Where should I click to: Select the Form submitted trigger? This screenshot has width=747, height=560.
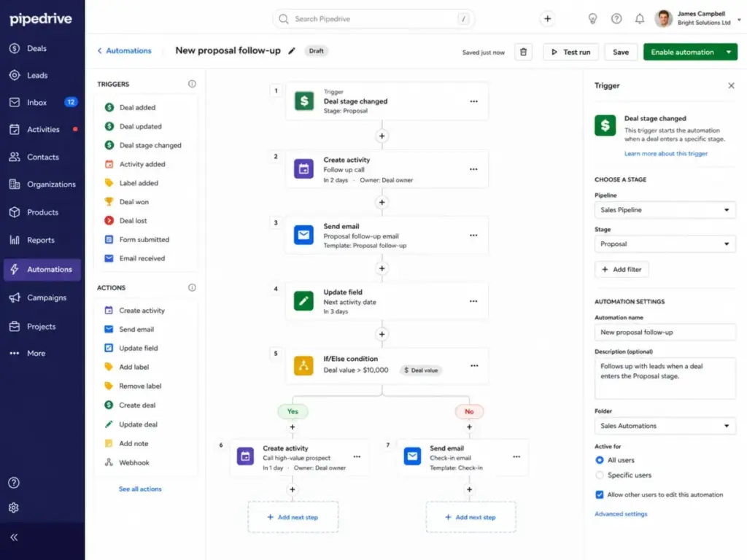coord(145,239)
